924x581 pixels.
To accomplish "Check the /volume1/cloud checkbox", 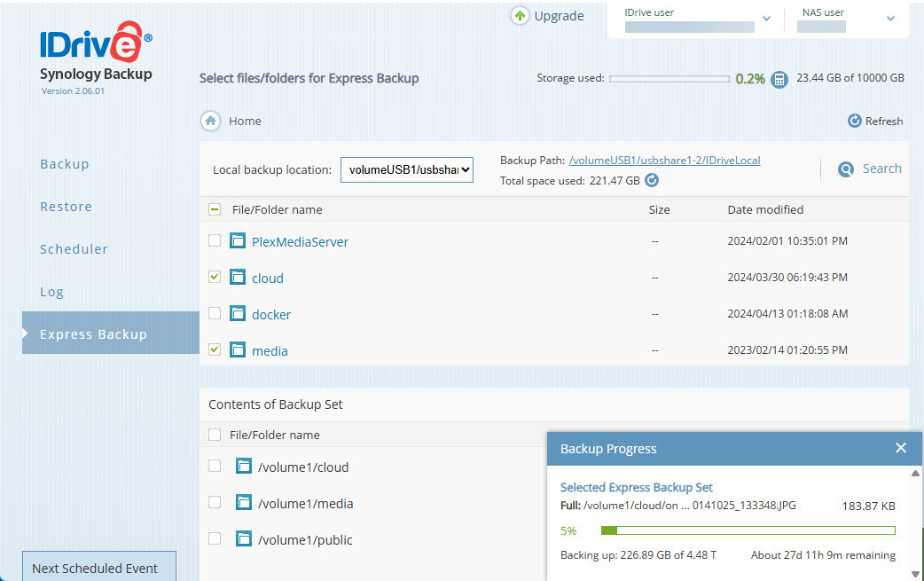I will [x=215, y=466].
